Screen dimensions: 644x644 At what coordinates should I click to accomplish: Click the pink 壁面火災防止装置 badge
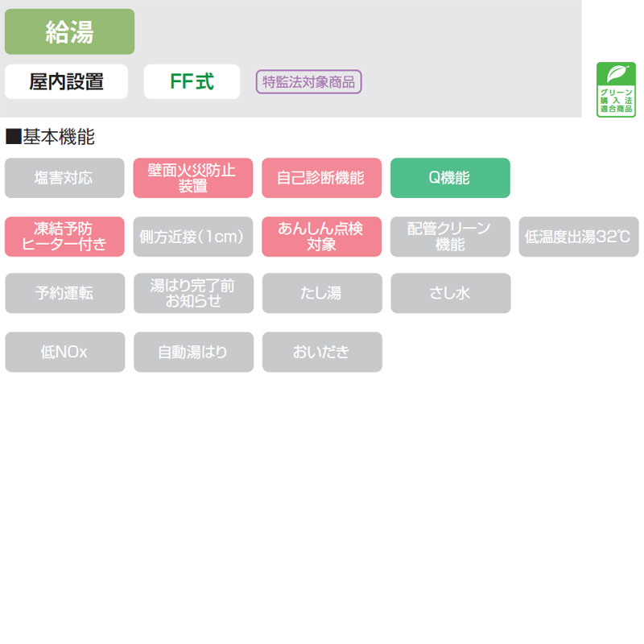pos(193,178)
